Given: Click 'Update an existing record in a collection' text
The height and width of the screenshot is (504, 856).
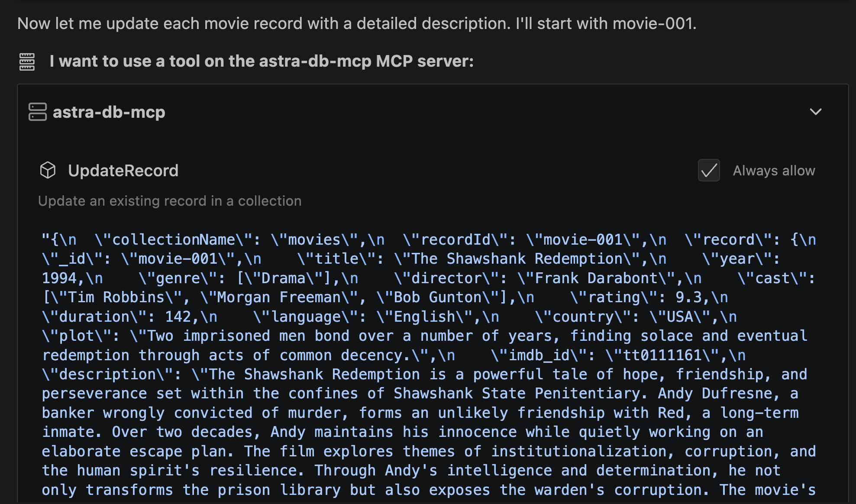Looking at the screenshot, I should [170, 201].
